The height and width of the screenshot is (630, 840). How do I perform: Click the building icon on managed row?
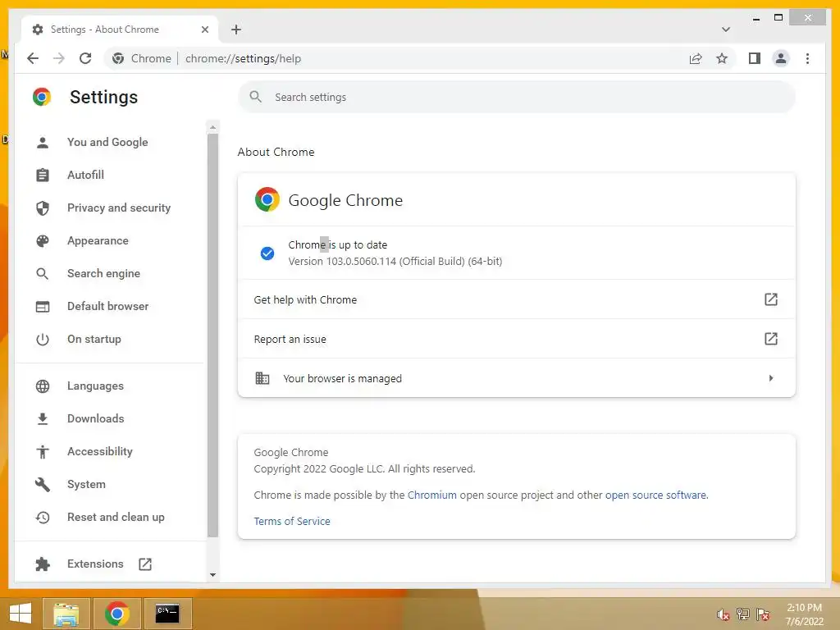pyautogui.click(x=262, y=378)
